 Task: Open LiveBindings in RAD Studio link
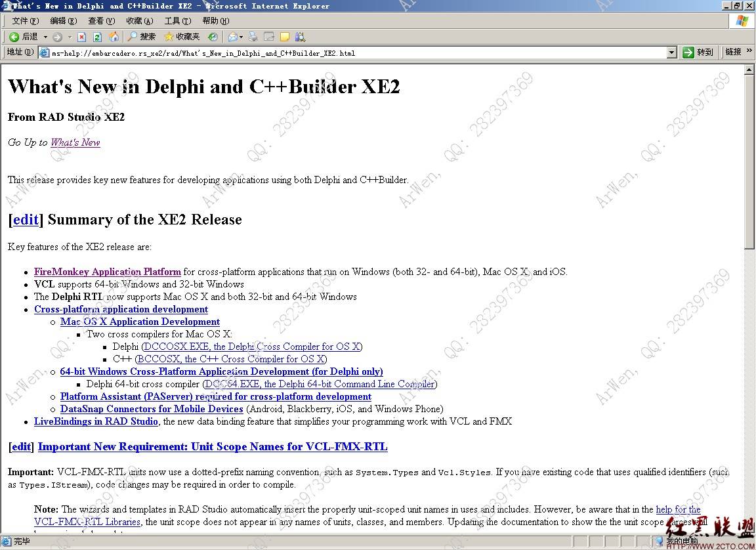click(96, 422)
